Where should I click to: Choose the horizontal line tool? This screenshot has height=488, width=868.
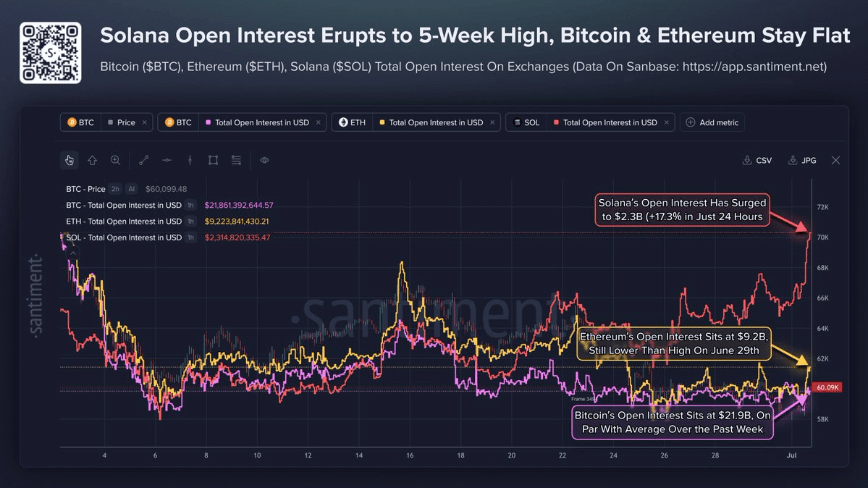167,160
